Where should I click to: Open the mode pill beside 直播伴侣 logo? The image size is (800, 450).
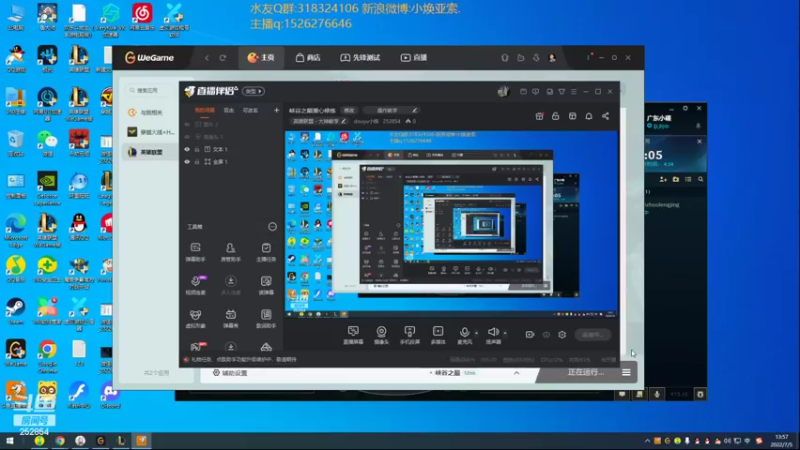(x=253, y=91)
